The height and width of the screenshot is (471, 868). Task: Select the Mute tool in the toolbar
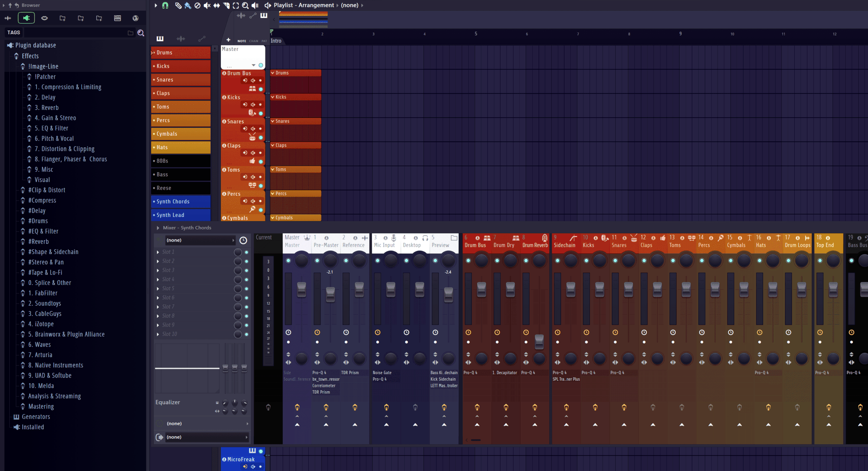click(x=207, y=5)
